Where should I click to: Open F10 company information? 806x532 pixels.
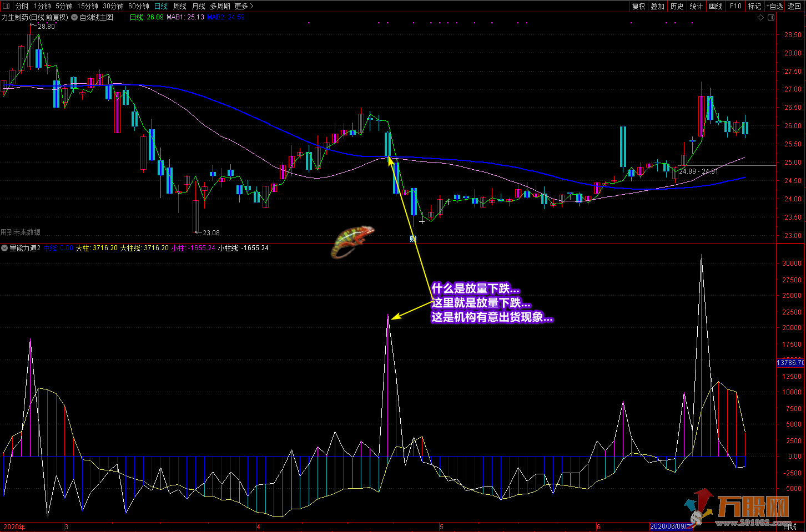coord(736,6)
